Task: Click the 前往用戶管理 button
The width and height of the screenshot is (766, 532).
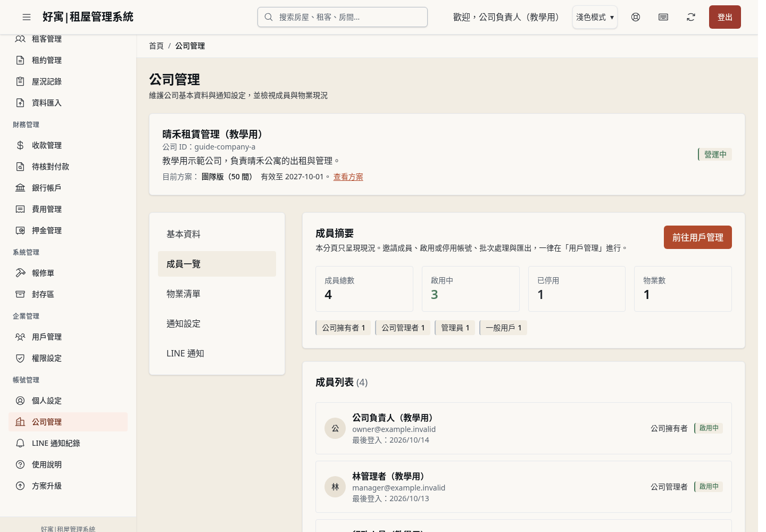Action: tap(698, 237)
